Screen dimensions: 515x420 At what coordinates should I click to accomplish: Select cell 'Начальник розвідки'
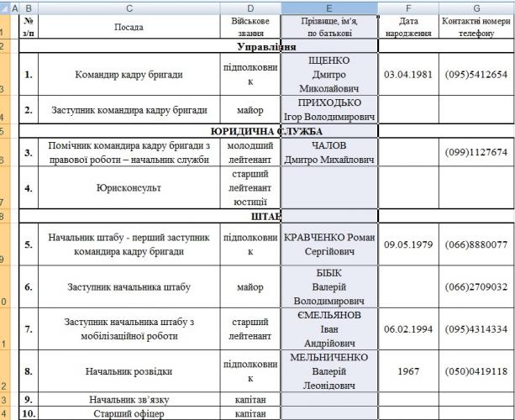129,371
